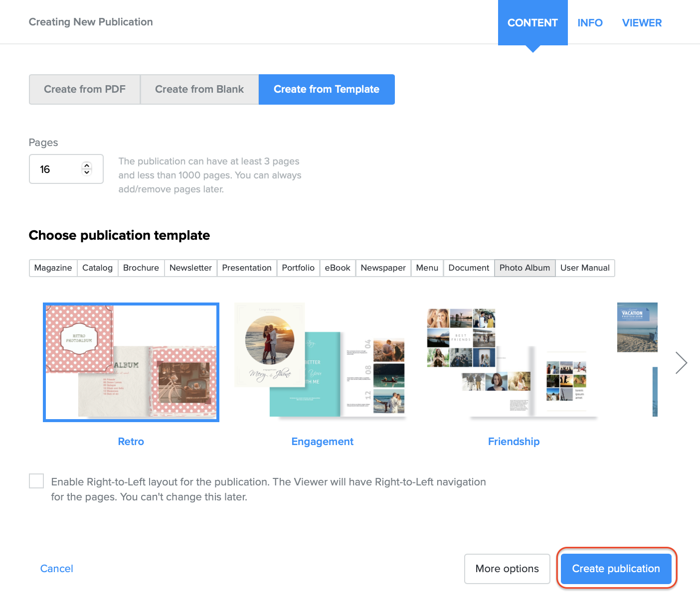Choose the Engagement album template thumbnail

(x=320, y=360)
